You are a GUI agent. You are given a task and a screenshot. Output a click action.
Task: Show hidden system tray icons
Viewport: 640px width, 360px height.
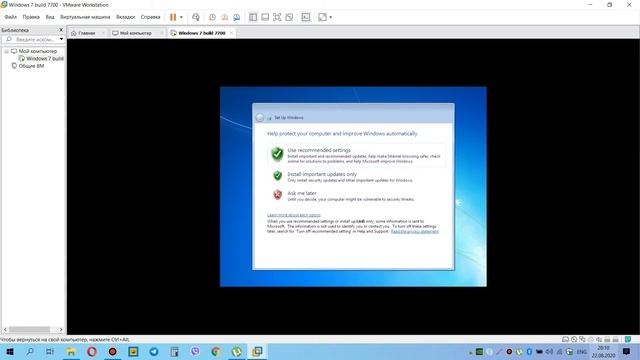pyautogui.click(x=470, y=352)
